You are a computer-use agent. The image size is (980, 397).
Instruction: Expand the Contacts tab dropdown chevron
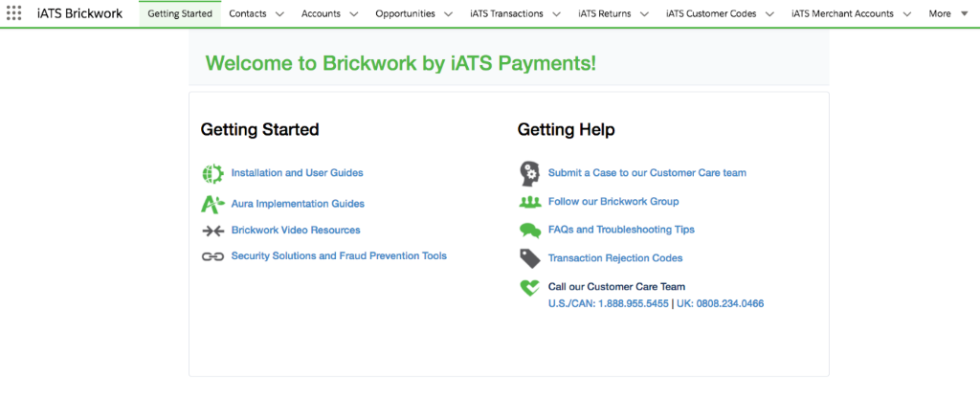tap(279, 13)
